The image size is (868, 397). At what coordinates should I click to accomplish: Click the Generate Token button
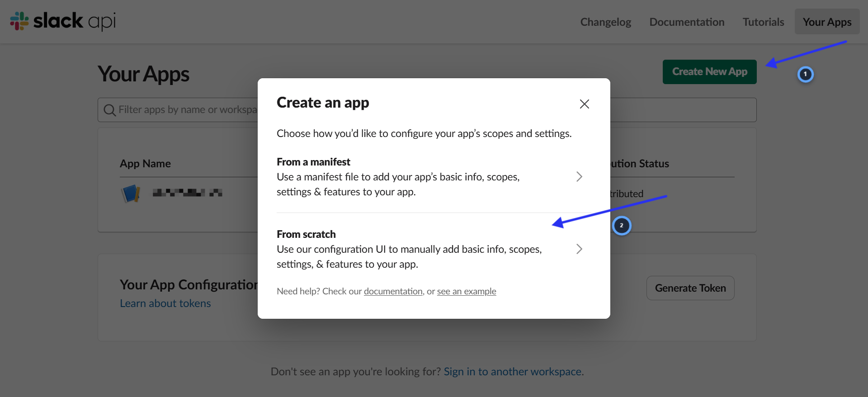[x=690, y=288]
